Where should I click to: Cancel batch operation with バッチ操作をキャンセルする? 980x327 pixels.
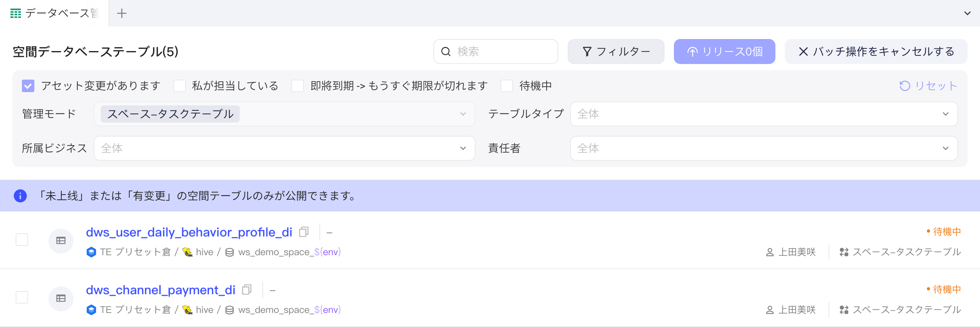876,52
